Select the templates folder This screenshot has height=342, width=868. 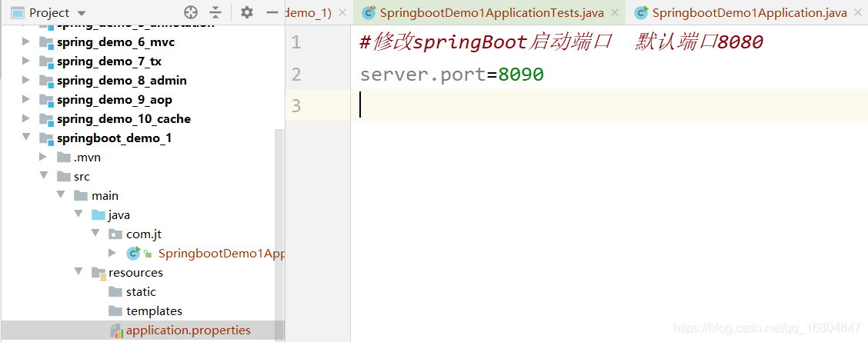click(154, 311)
